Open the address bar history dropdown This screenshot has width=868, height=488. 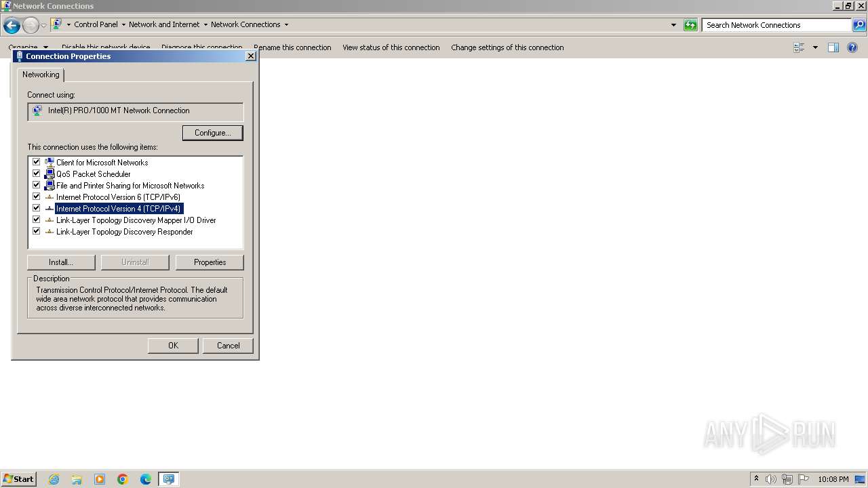coord(673,25)
